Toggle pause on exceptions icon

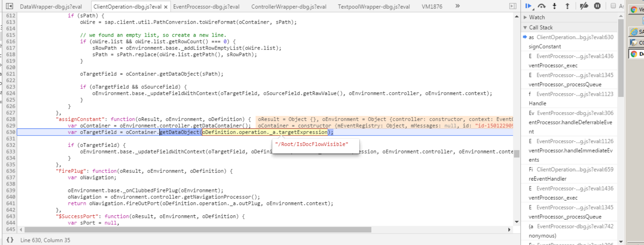(x=597, y=6)
